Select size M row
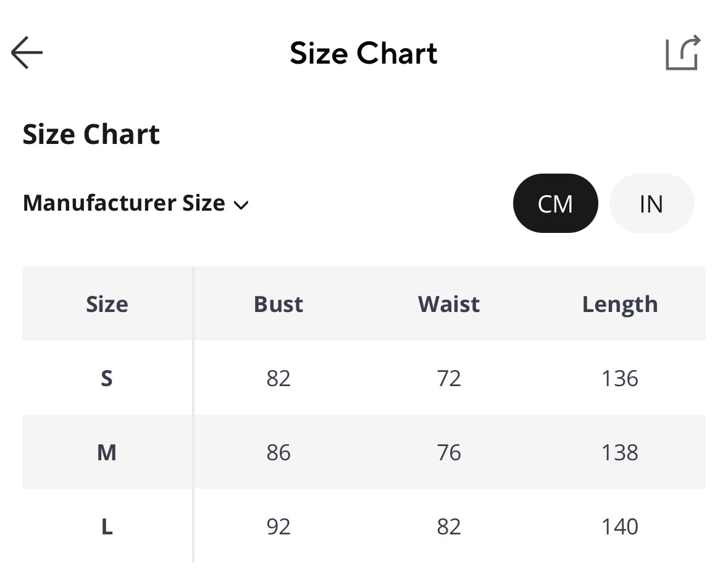Screen dimensions: 728x569 (x=106, y=452)
